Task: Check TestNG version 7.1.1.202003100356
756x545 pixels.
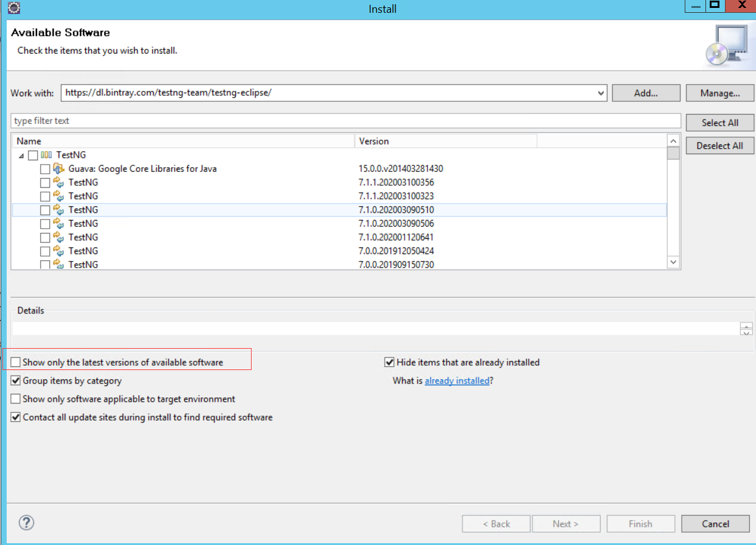Action: 45,182
